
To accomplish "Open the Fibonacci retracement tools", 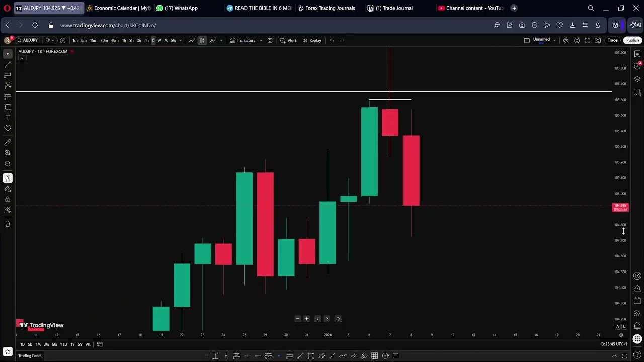I will 8,75.
